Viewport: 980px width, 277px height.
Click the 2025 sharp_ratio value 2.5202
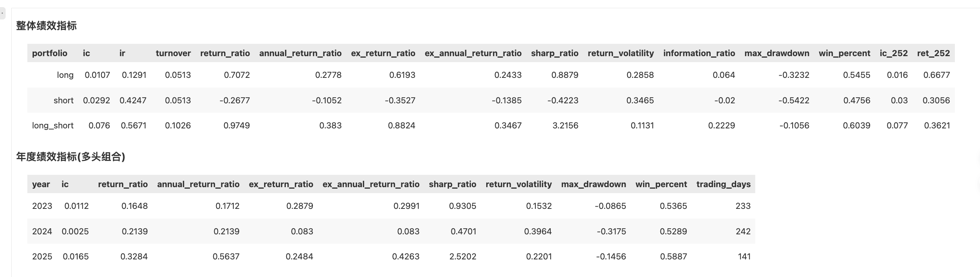coord(463,257)
